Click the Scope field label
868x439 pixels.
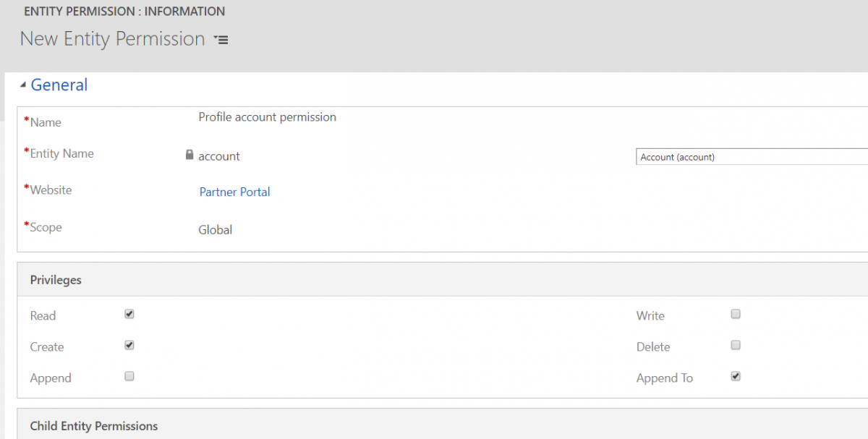coord(46,227)
